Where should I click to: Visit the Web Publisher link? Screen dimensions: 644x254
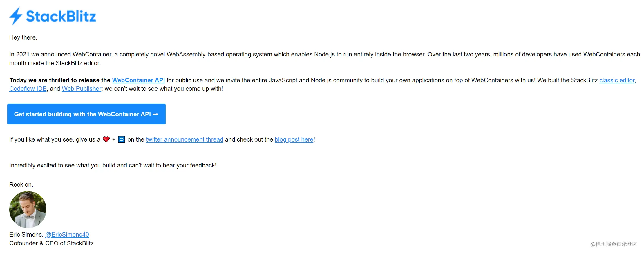(x=82, y=89)
